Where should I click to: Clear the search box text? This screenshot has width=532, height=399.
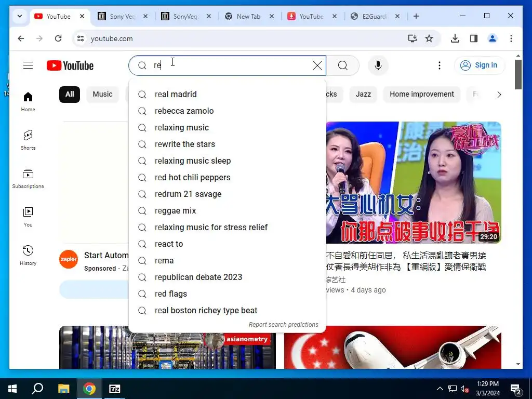(317, 65)
